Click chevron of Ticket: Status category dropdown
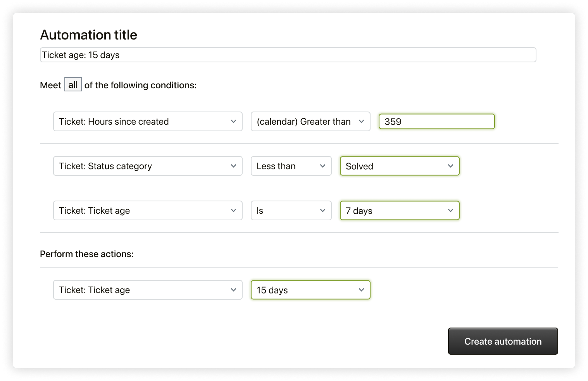This screenshot has height=381, width=588. 233,166
